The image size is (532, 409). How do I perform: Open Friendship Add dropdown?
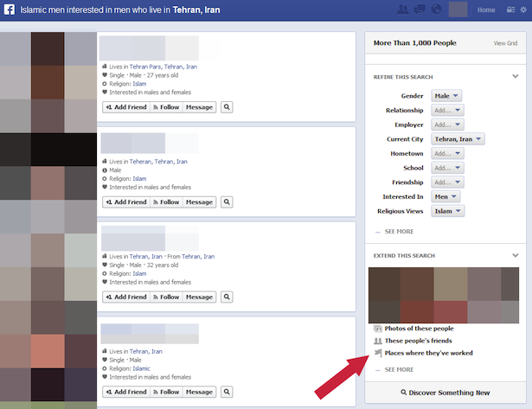pos(447,182)
